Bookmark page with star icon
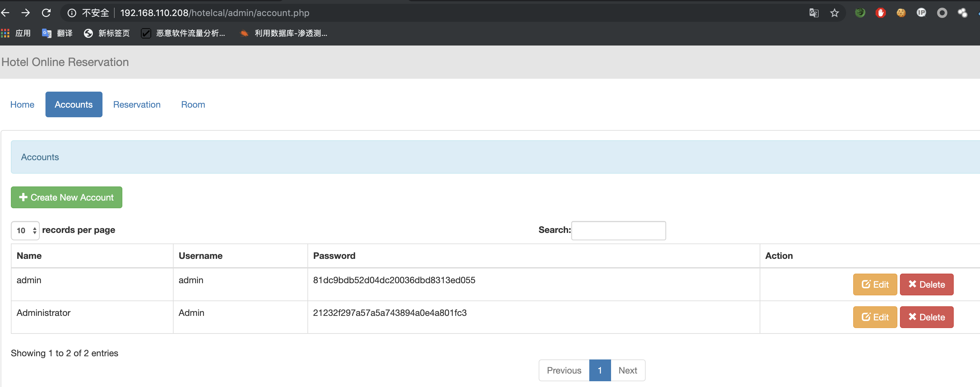Screen dimensions: 980x387 click(834, 13)
